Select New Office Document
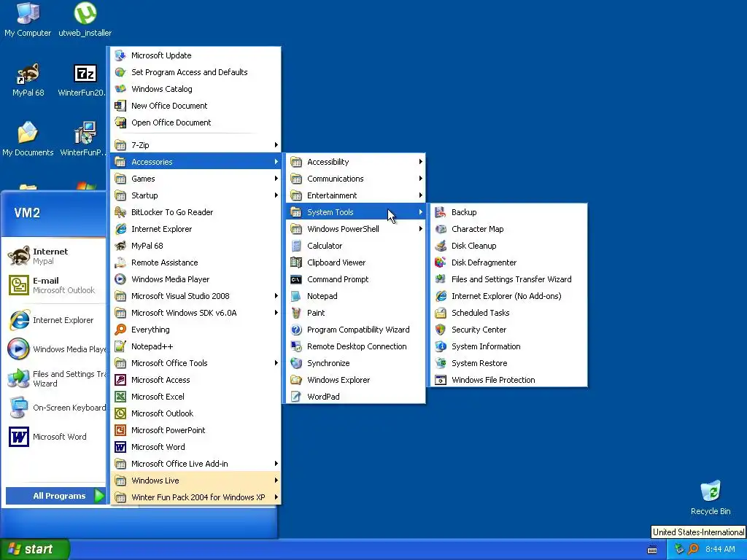747x560 pixels. [x=196, y=106]
